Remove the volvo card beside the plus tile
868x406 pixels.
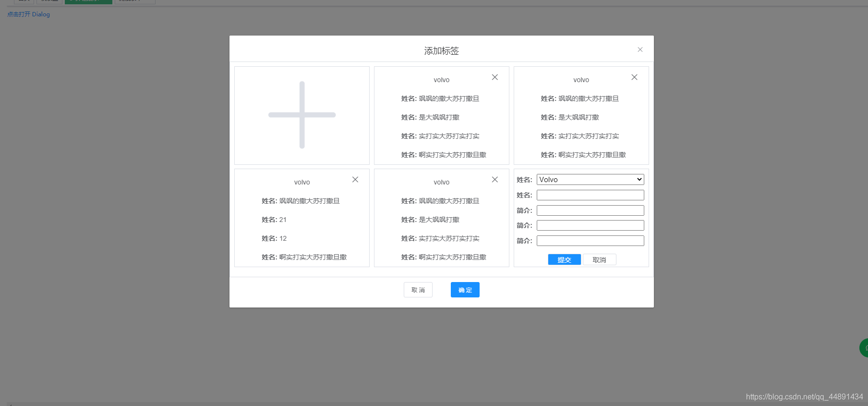495,77
